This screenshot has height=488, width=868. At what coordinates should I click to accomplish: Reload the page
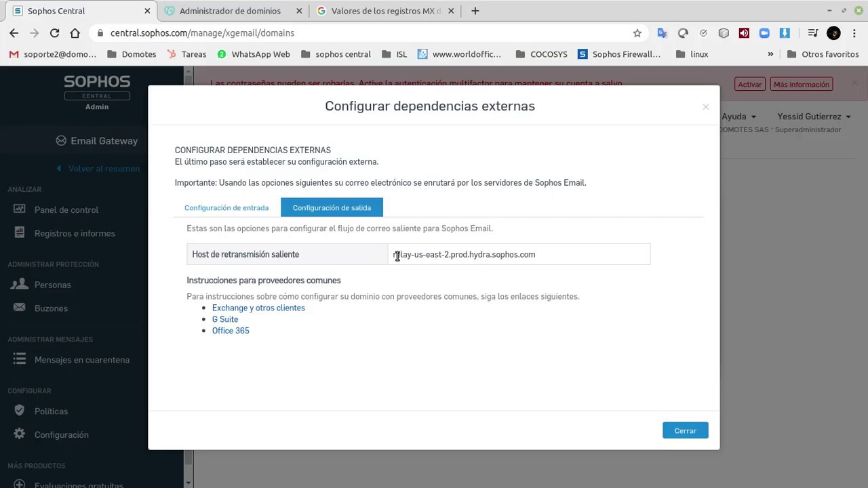(54, 33)
